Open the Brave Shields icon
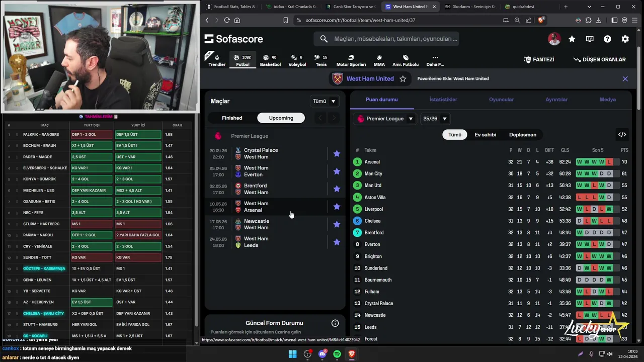Viewport: 644px width, 362px height. (x=541, y=20)
